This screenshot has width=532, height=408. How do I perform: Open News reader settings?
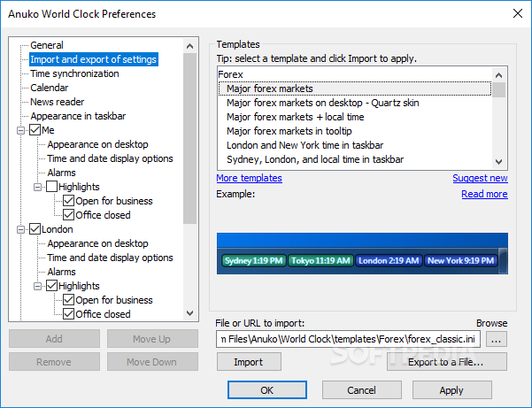[57, 102]
